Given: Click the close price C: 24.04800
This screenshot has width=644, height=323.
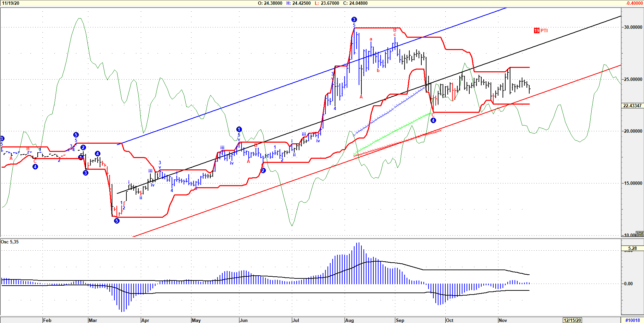Looking at the screenshot, I should (x=355, y=3).
